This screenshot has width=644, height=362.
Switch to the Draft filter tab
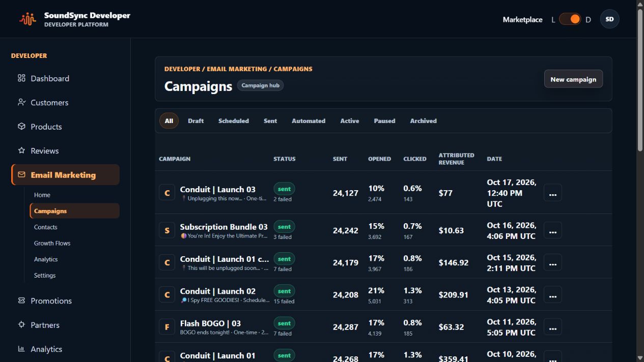click(x=195, y=121)
